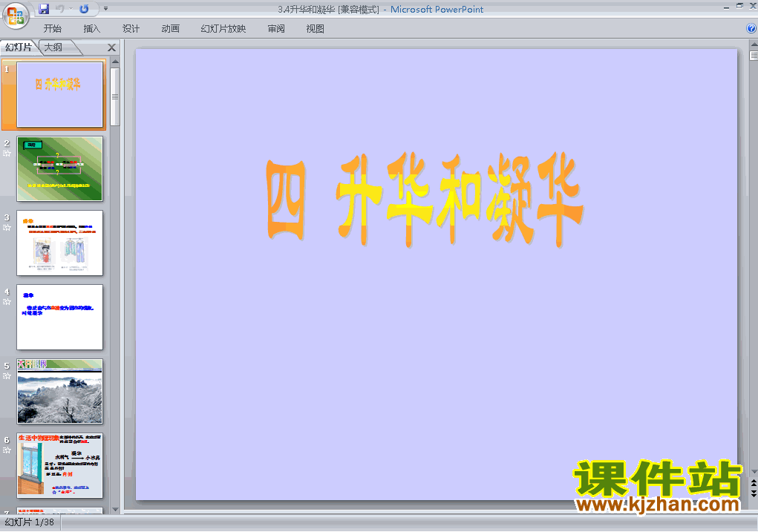The width and height of the screenshot is (758, 532).
Task: Click animation star icon next to slide 5
Action: point(7,376)
